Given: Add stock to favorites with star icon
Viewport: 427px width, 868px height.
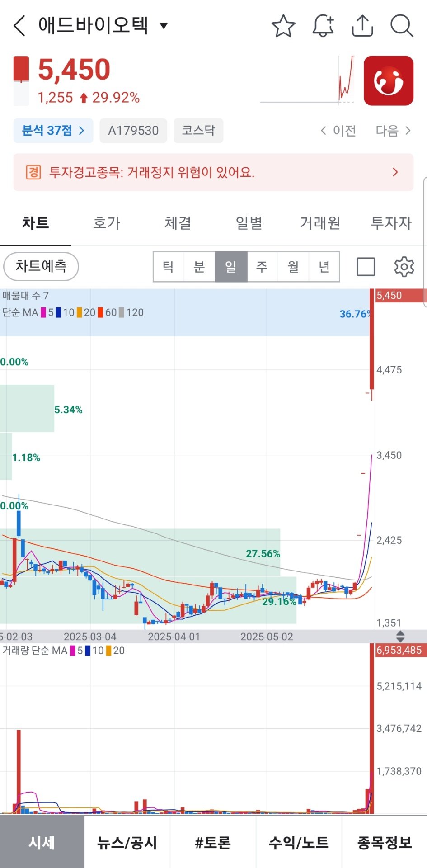Looking at the screenshot, I should point(283,26).
